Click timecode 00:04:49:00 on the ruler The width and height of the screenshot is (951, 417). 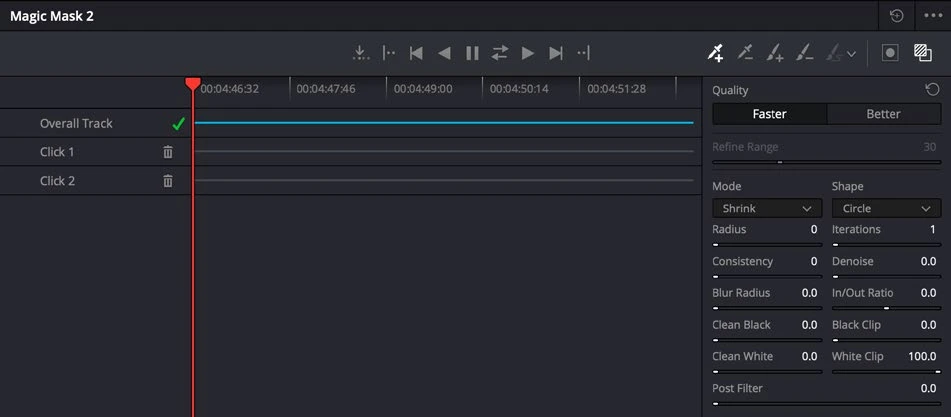point(423,89)
